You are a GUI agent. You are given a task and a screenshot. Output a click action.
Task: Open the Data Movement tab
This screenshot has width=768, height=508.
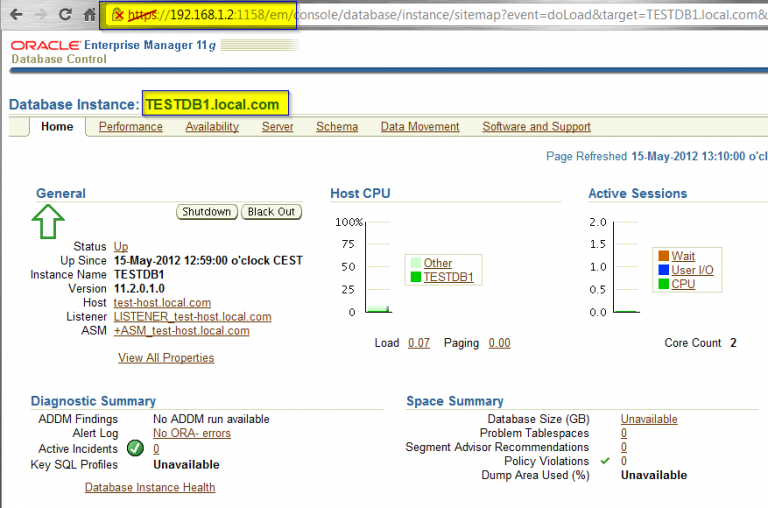(x=420, y=126)
